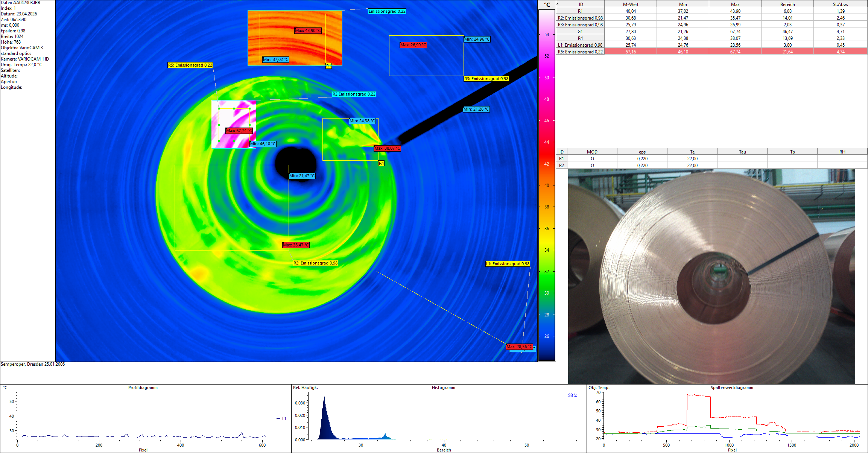The width and height of the screenshot is (868, 453).
Task: Click the Max: 26,99 °C marker
Action: [x=413, y=45]
